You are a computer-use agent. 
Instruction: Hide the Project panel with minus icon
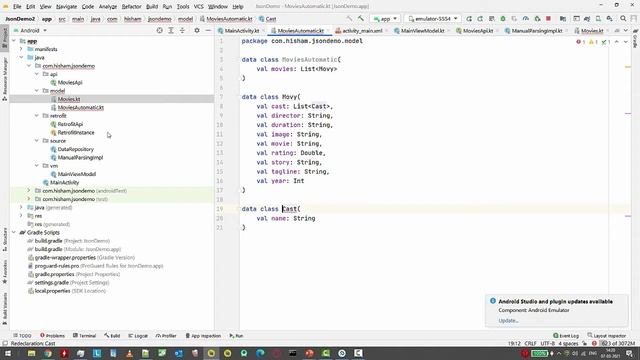tap(208, 30)
